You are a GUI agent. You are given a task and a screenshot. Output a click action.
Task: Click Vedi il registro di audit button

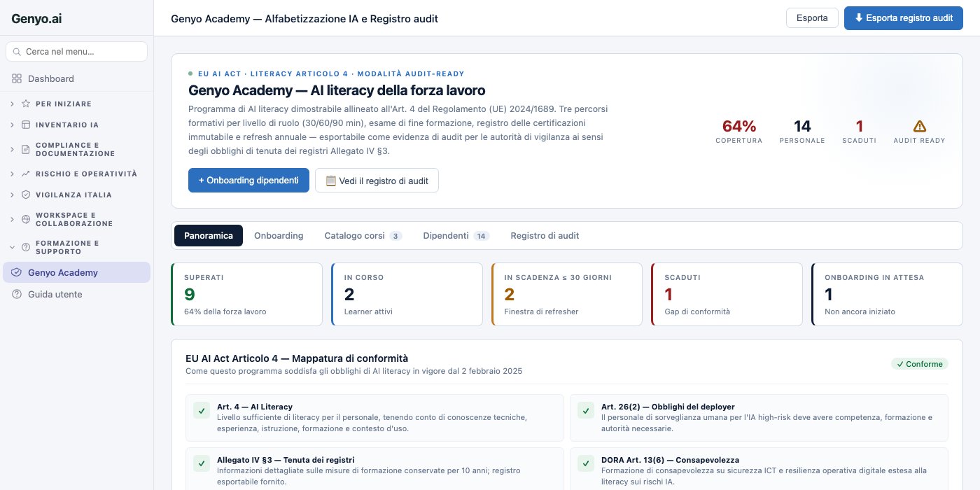tap(377, 180)
